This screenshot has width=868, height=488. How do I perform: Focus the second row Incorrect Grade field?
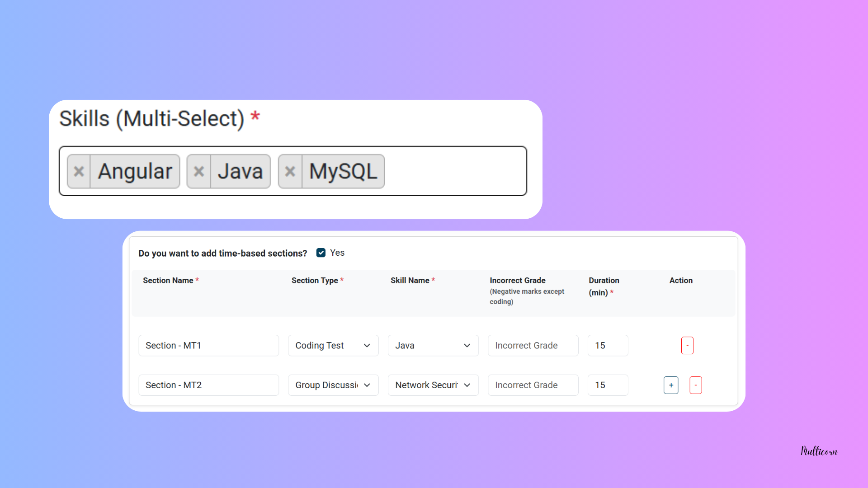tap(533, 385)
